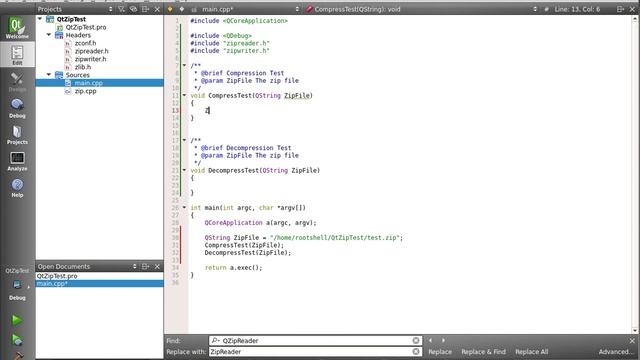The image size is (640, 360).
Task: Click the Replace & Find button
Action: [483, 351]
